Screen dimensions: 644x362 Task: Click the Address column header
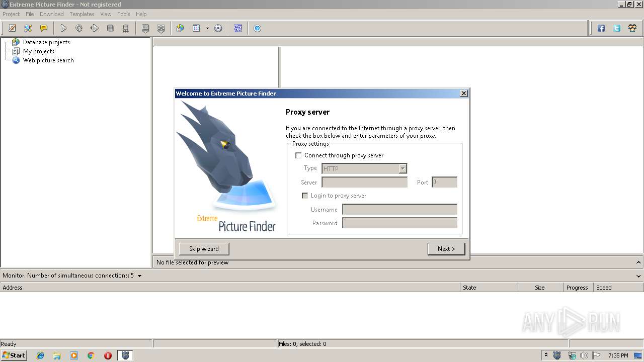[230, 288]
